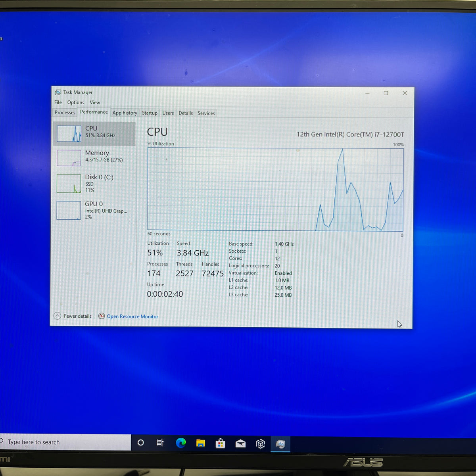Screen dimensions: 476x476
Task: Click the Cores value 12
Action: point(277,259)
